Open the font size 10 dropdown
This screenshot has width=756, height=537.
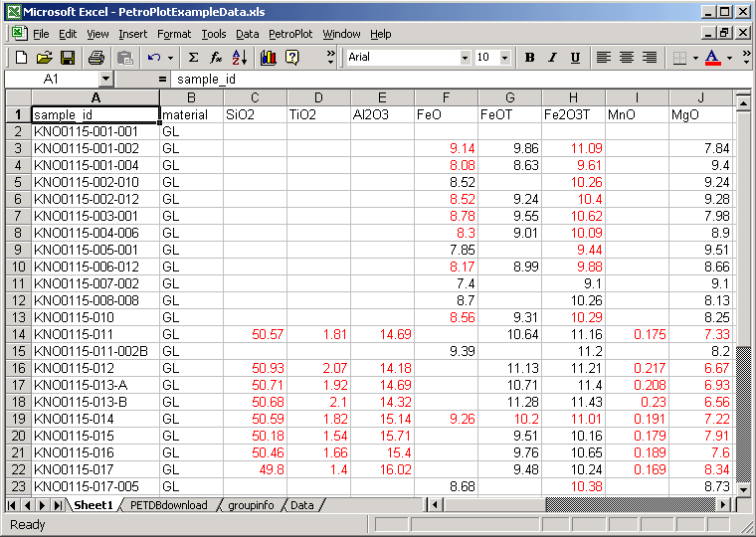(x=504, y=58)
